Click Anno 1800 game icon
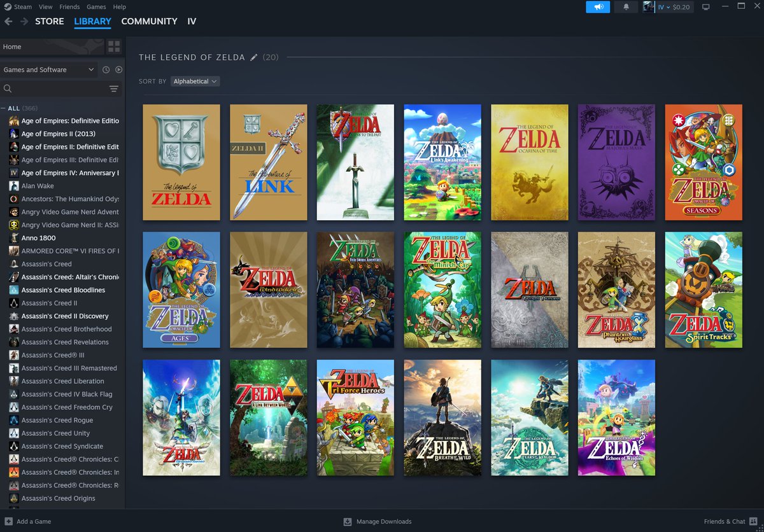Viewport: 764px width, 532px height. point(14,238)
